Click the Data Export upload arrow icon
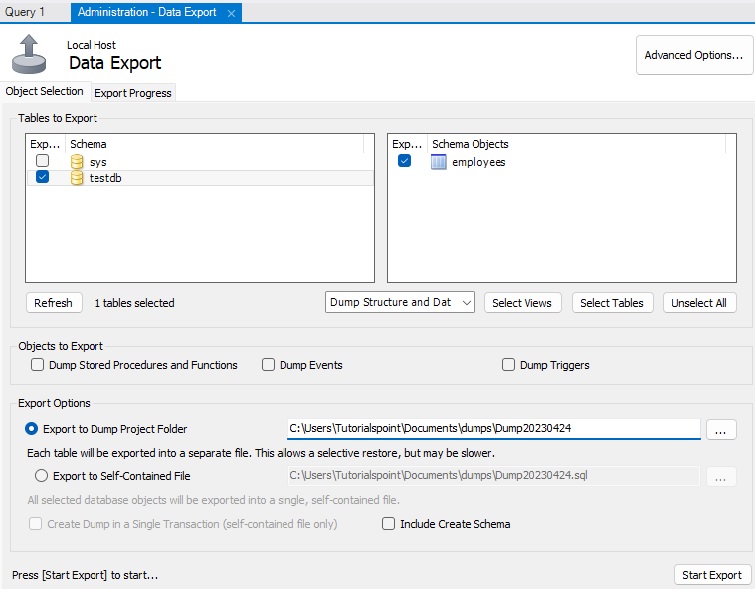 click(x=30, y=53)
